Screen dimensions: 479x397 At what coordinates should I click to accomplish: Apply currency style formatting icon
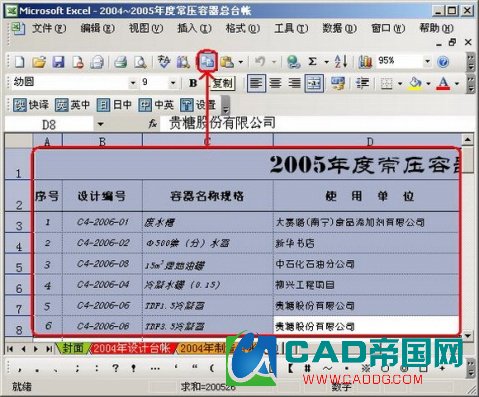point(338,83)
